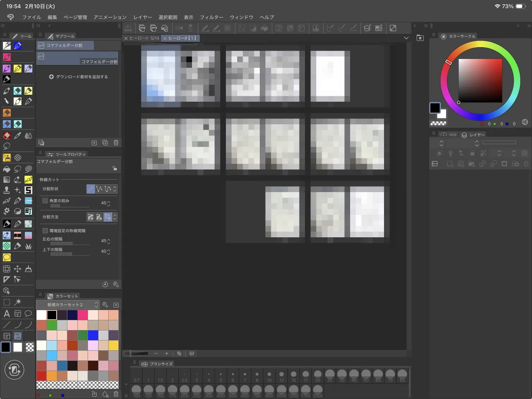Open the wrench settings in Tool Property

click(116, 284)
